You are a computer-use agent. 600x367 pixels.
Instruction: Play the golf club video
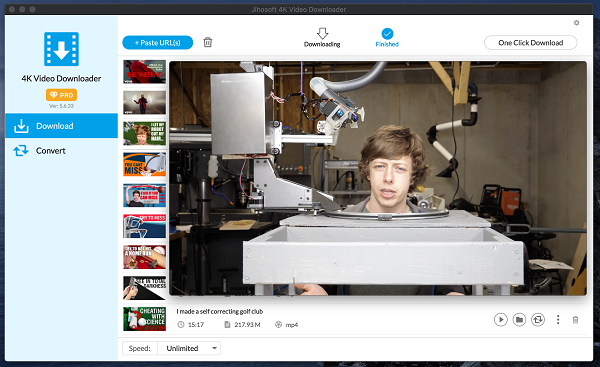tap(501, 319)
